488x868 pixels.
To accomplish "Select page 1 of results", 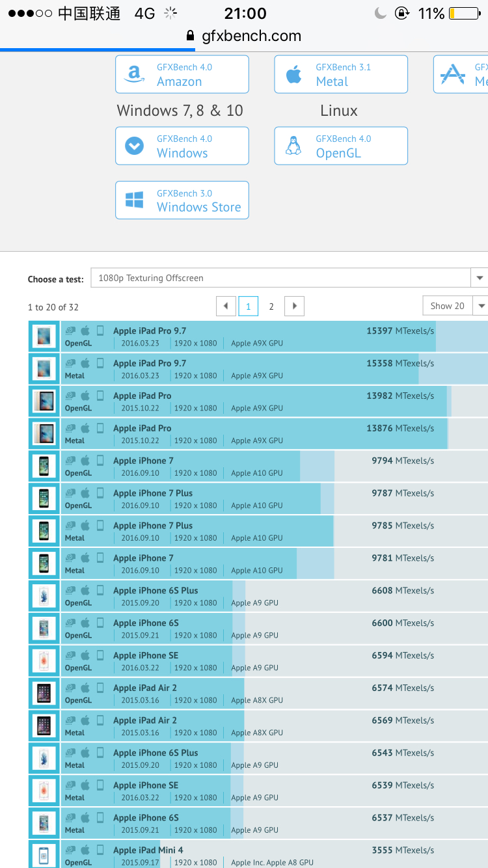I will [249, 306].
